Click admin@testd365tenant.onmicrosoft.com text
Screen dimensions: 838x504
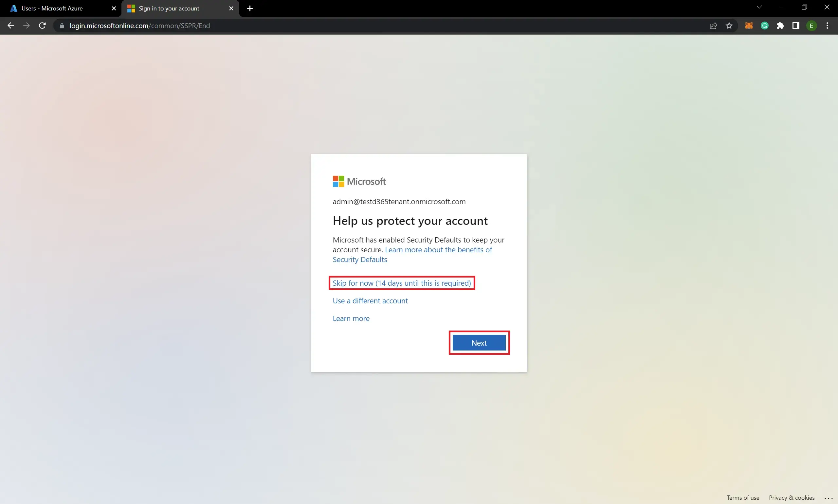coord(399,202)
